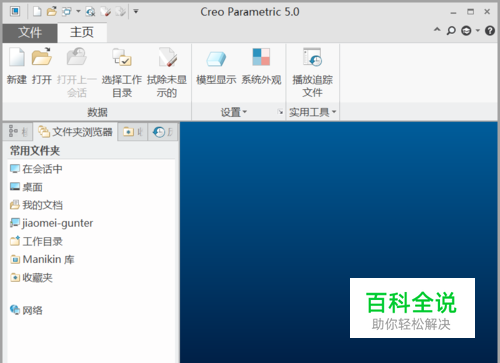Select 收藏夹 folder
This screenshot has height=363, width=500.
31,277
